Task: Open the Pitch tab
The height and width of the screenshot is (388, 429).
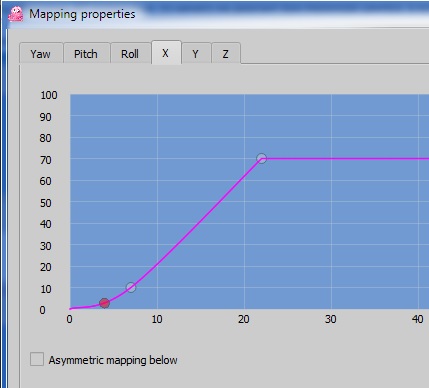Action: (86, 53)
